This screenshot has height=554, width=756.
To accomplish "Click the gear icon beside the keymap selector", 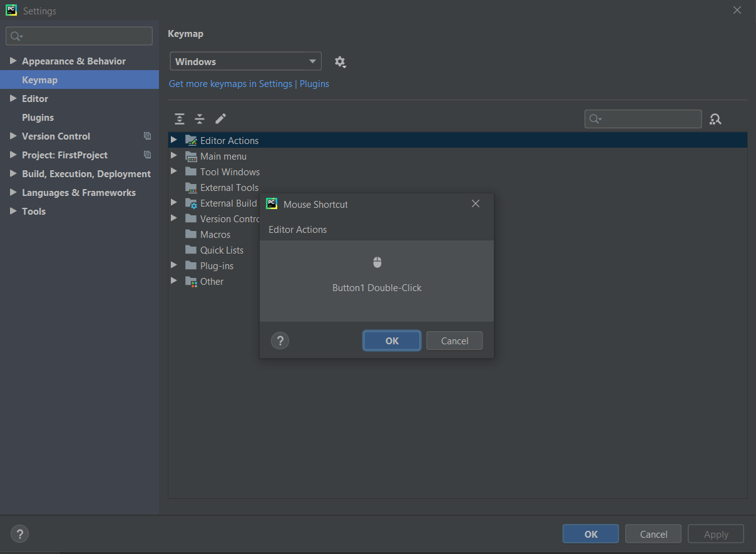I will coord(340,61).
